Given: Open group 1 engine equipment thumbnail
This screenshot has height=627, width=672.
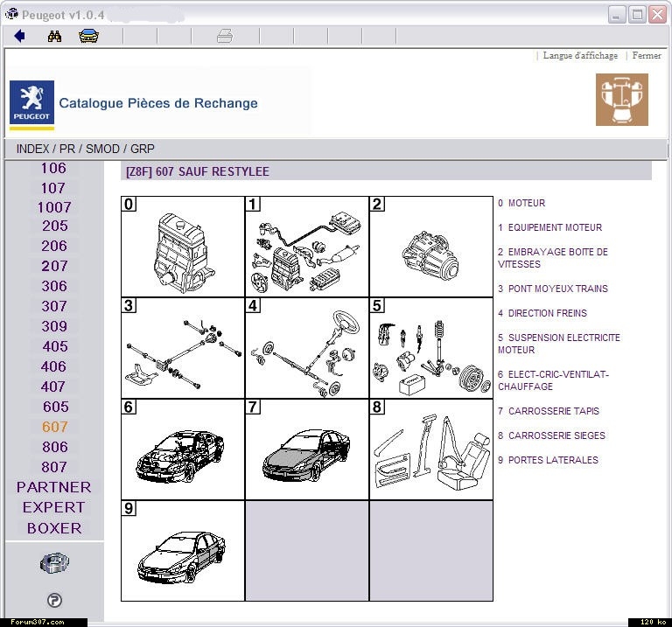Looking at the screenshot, I should point(307,247).
